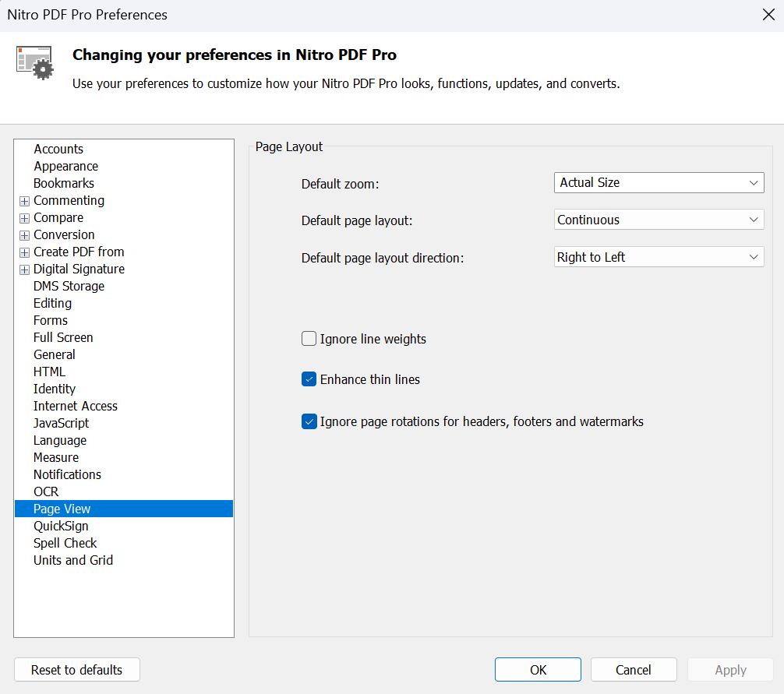Screen dimensions: 784x694
Task: Select the Spell Check category
Action: click(x=65, y=543)
